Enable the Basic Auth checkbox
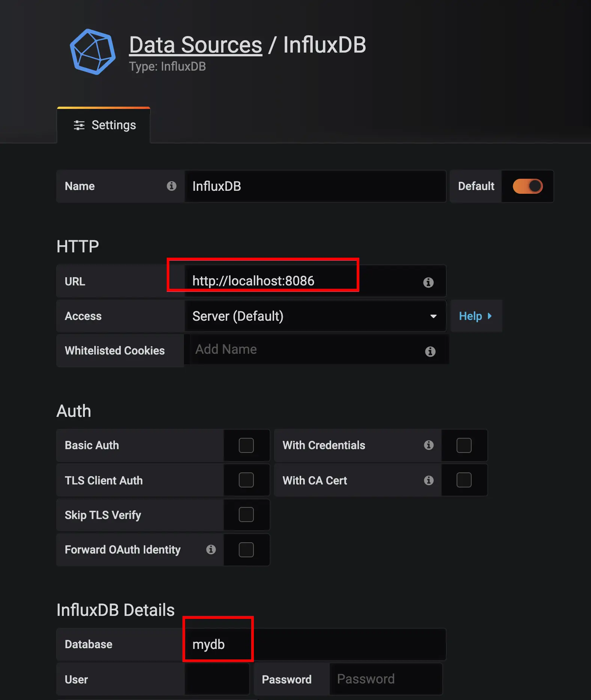 point(246,445)
